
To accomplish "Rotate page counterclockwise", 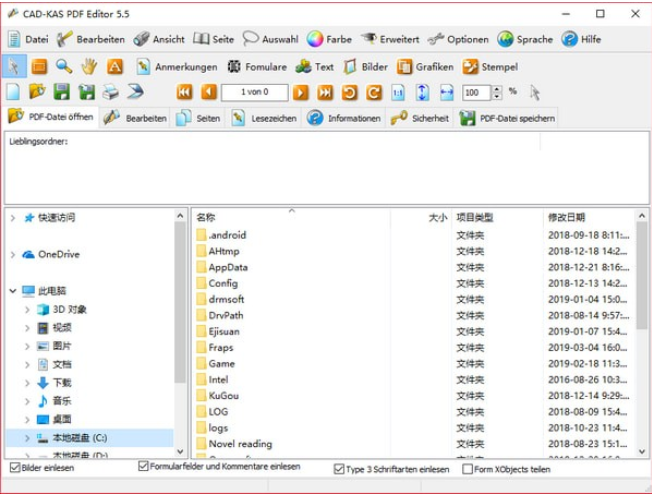I will 350,92.
